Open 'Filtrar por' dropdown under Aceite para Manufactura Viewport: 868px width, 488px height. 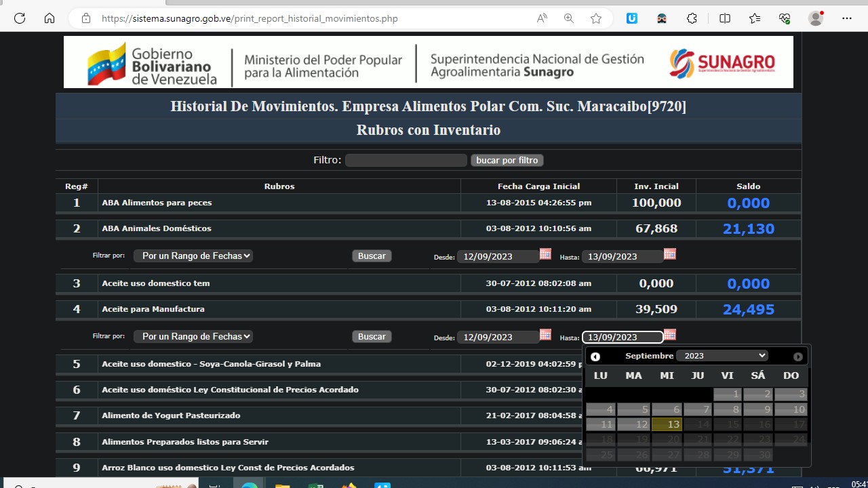pyautogui.click(x=193, y=336)
